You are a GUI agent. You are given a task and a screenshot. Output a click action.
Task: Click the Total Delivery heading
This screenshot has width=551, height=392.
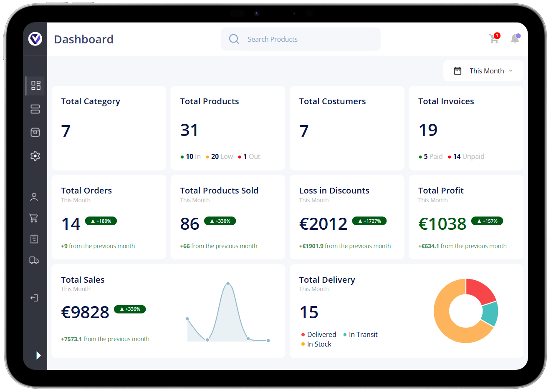pyautogui.click(x=327, y=280)
